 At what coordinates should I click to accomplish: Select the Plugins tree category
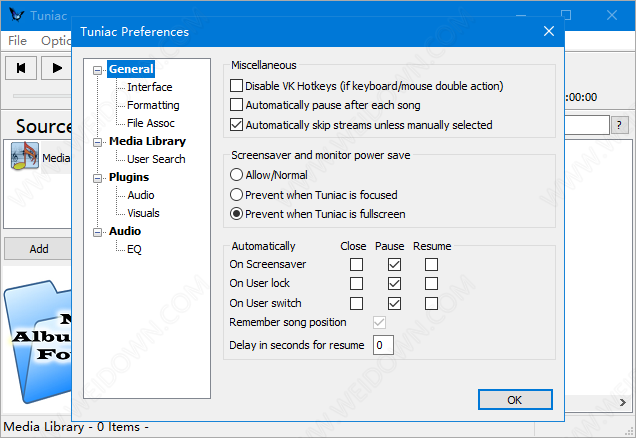pyautogui.click(x=128, y=177)
